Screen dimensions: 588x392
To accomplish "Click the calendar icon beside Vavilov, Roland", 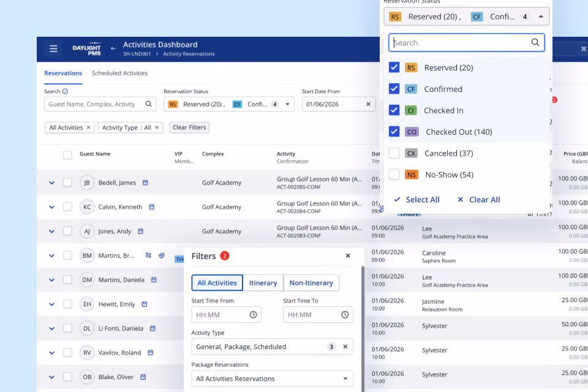I will 151,353.
